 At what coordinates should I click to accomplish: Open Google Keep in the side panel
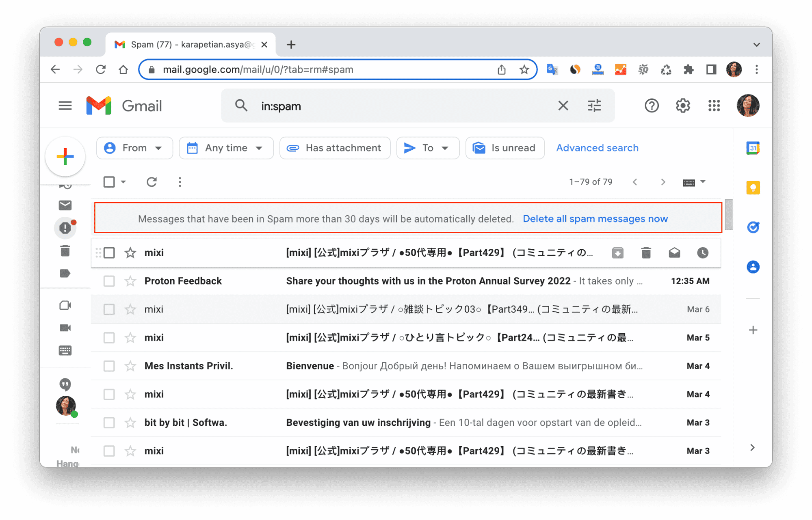click(x=753, y=187)
